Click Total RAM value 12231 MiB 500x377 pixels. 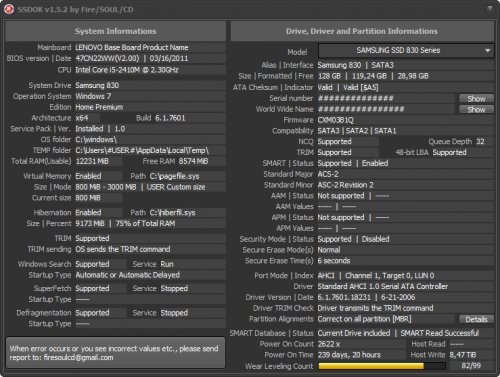point(92,161)
